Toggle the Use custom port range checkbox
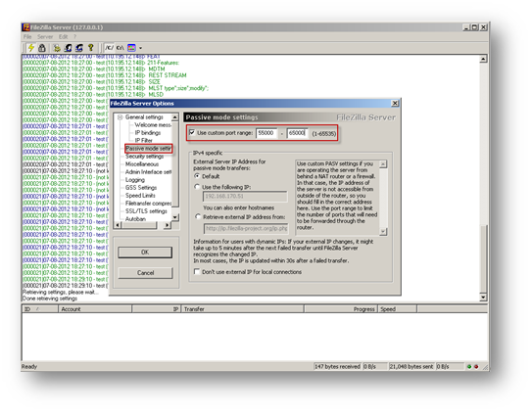Image resolution: width=532 pixels, height=413 pixels. click(x=192, y=132)
